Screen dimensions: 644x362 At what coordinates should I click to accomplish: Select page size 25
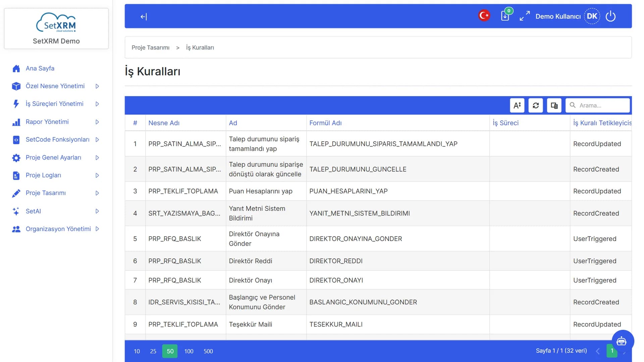tap(153, 351)
